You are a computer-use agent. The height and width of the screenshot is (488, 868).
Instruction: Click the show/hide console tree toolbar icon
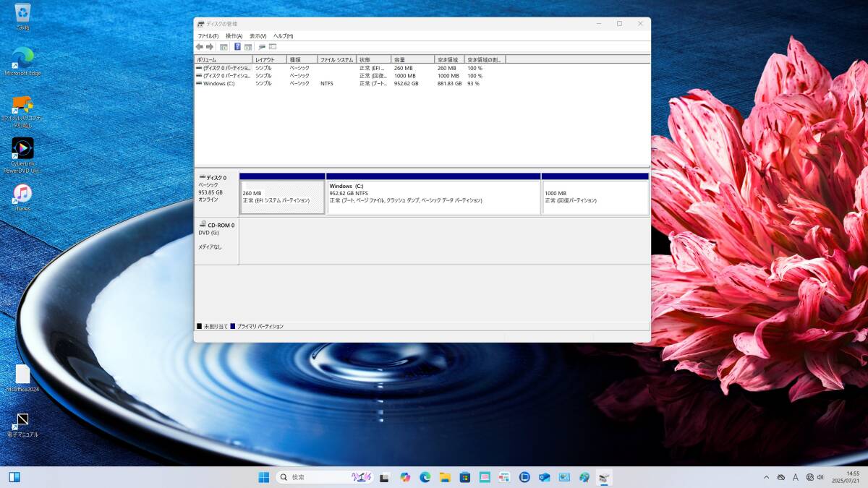click(x=224, y=46)
